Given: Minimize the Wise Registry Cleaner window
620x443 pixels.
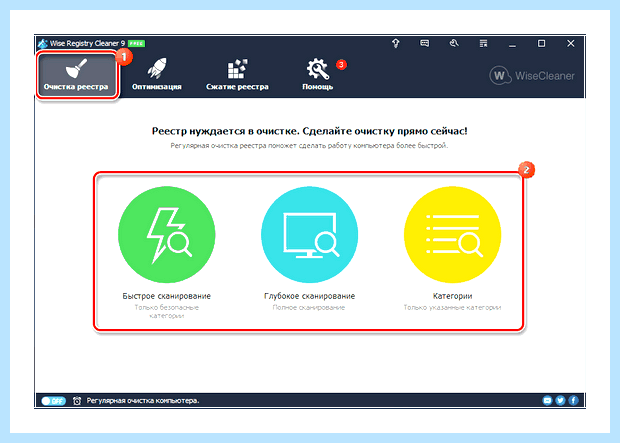Looking at the screenshot, I should tap(512, 44).
